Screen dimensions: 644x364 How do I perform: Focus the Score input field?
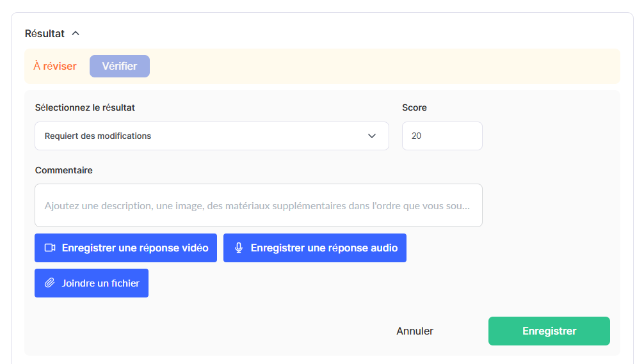click(x=442, y=136)
